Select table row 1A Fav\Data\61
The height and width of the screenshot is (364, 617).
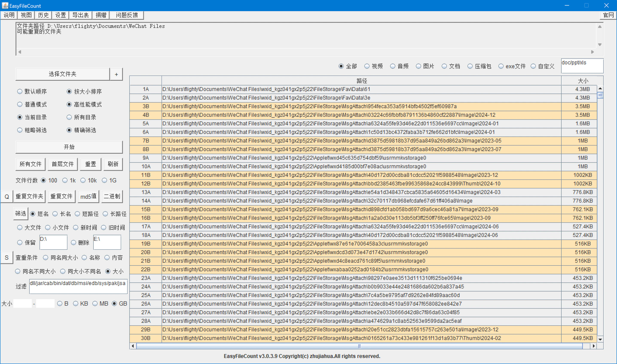coord(363,89)
